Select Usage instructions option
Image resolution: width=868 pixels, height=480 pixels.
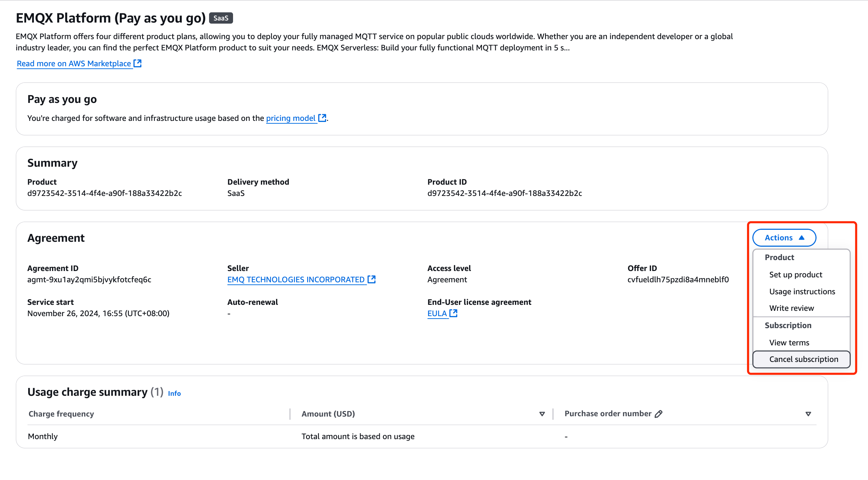coord(801,291)
